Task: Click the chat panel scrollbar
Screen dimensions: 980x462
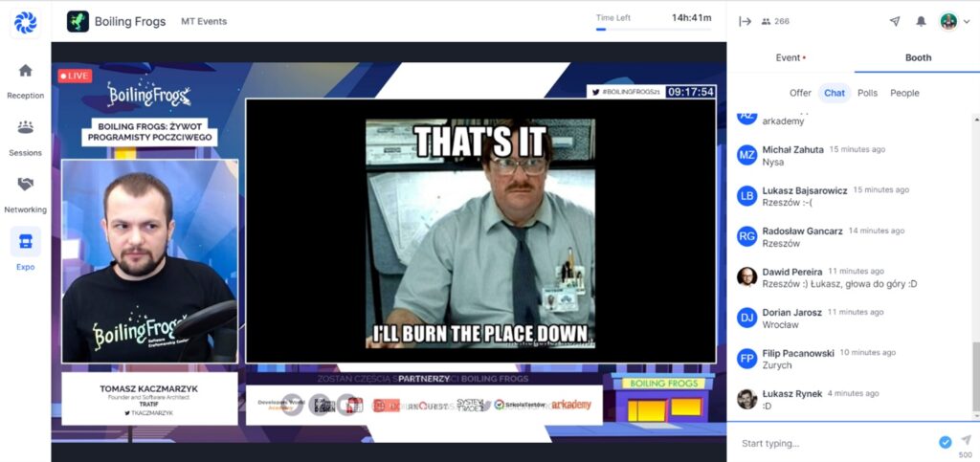Action: click(x=976, y=378)
